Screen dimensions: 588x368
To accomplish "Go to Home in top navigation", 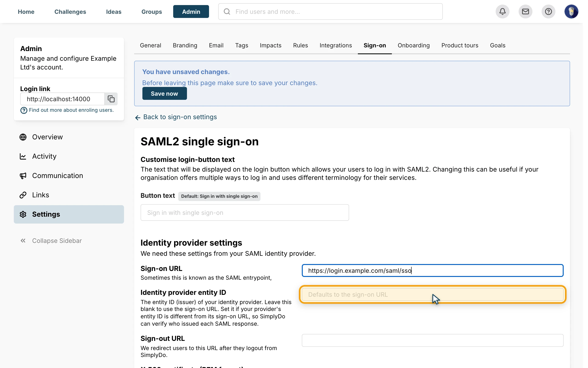I will click(26, 12).
